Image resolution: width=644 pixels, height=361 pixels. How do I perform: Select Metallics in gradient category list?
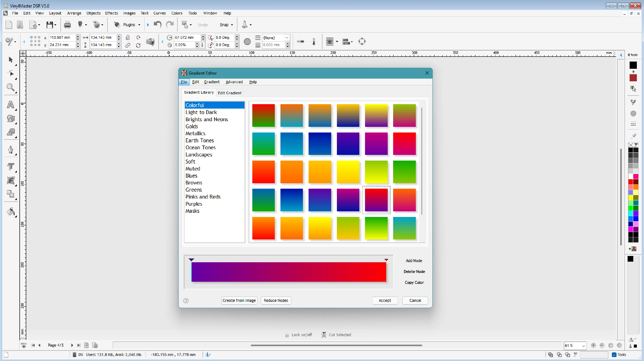pos(214,134)
